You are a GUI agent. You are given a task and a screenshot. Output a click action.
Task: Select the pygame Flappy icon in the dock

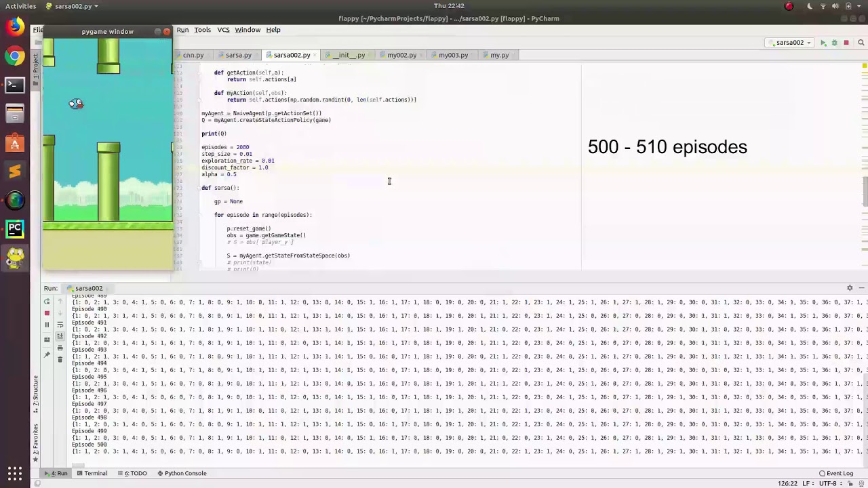pyautogui.click(x=15, y=258)
